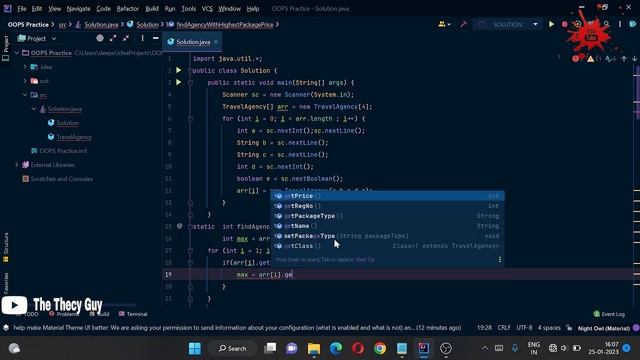This screenshot has width=640, height=360.
Task: Select TravelAgency class in project tree
Action: coord(74,137)
